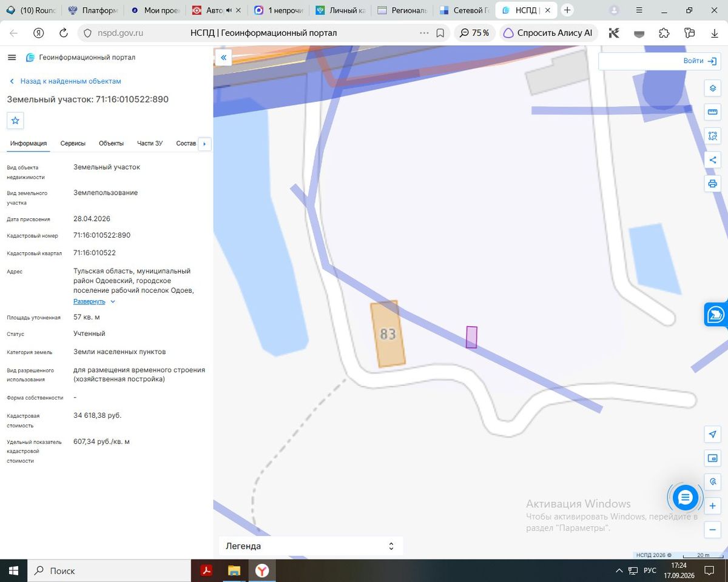Go back via Назад к найденным объектам
The height and width of the screenshot is (582, 728).
coord(65,81)
